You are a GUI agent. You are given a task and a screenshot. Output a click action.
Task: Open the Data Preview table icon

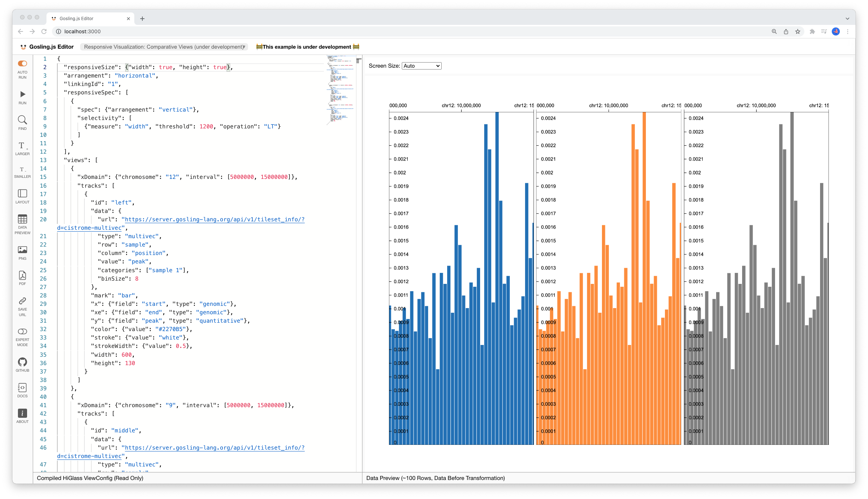pyautogui.click(x=22, y=219)
